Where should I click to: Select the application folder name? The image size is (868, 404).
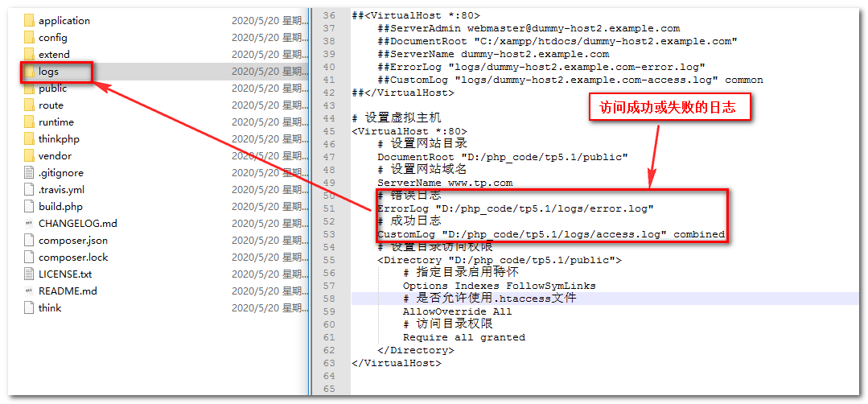click(x=64, y=21)
